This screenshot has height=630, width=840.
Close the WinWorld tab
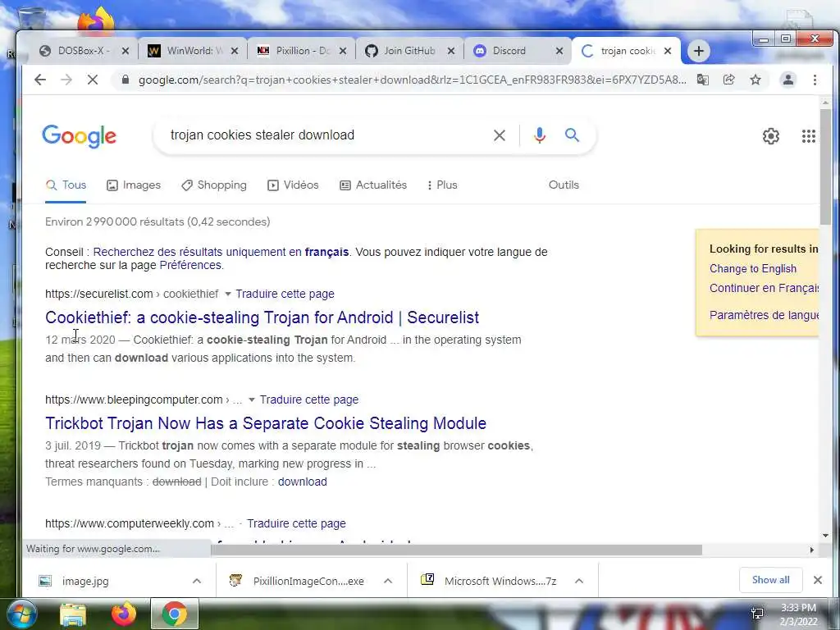(235, 51)
